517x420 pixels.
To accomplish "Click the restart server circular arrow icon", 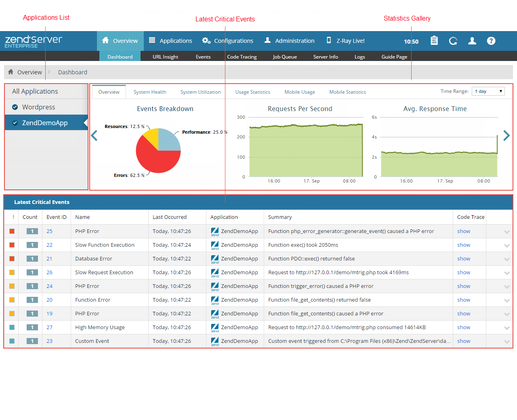I will [x=453, y=41].
